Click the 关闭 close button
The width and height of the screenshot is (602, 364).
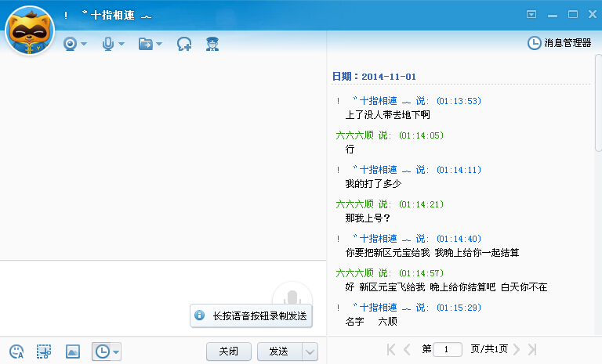[228, 351]
